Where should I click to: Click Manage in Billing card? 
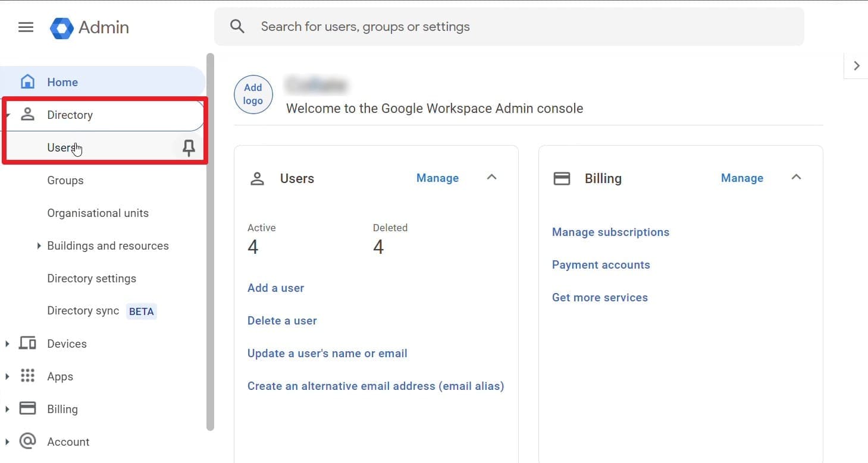(x=742, y=178)
